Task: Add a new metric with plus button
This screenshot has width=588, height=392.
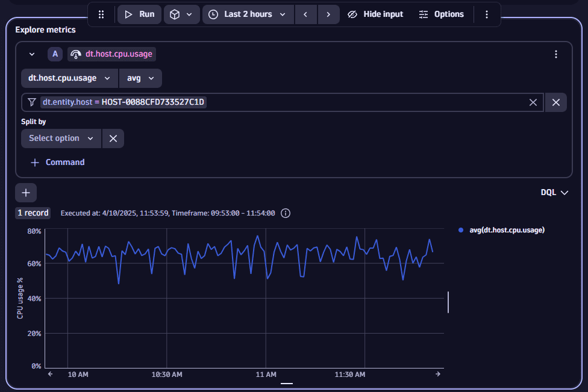Action: coord(26,193)
